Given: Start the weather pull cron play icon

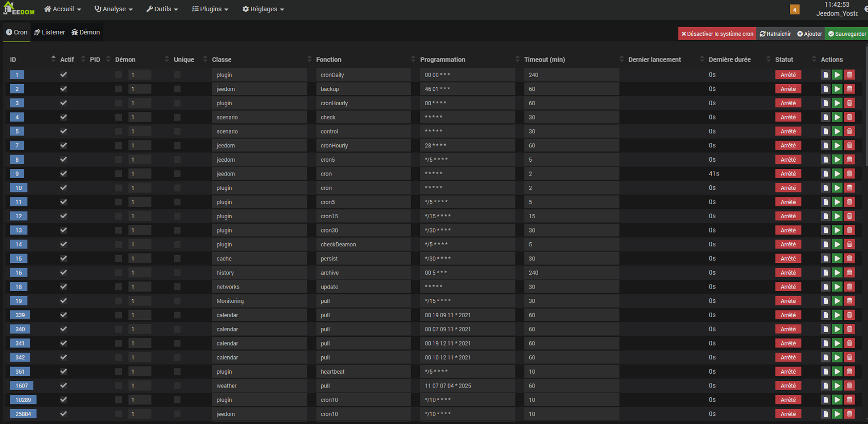Looking at the screenshot, I should tap(837, 386).
